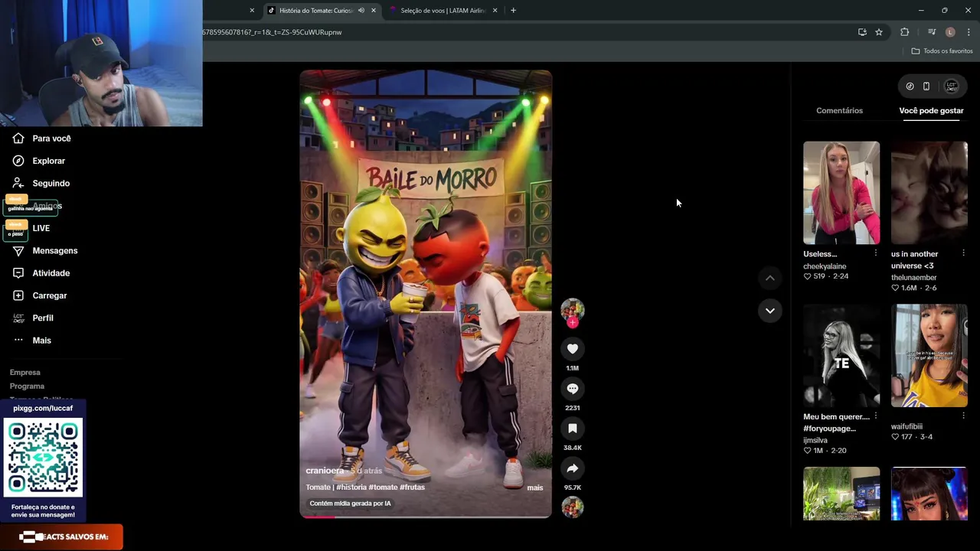This screenshot has width=980, height=551.
Task: Open the Todos os favoritos folder
Action: pyautogui.click(x=942, y=51)
